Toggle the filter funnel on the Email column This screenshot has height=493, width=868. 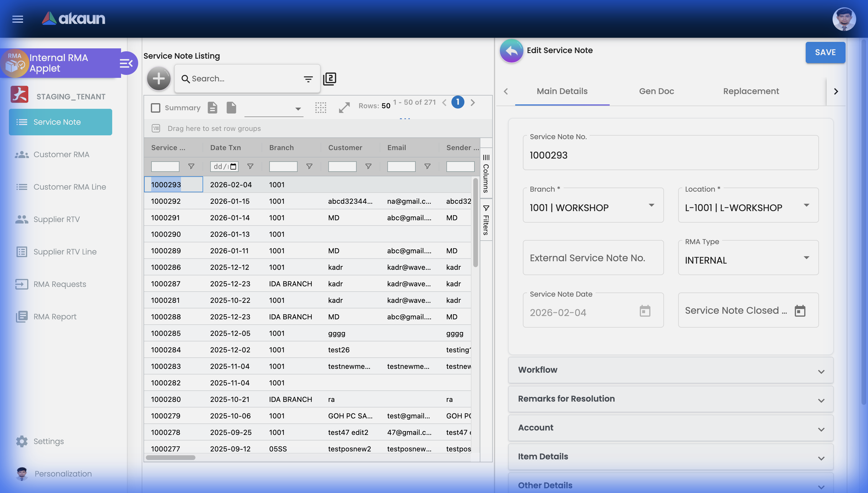[427, 166]
